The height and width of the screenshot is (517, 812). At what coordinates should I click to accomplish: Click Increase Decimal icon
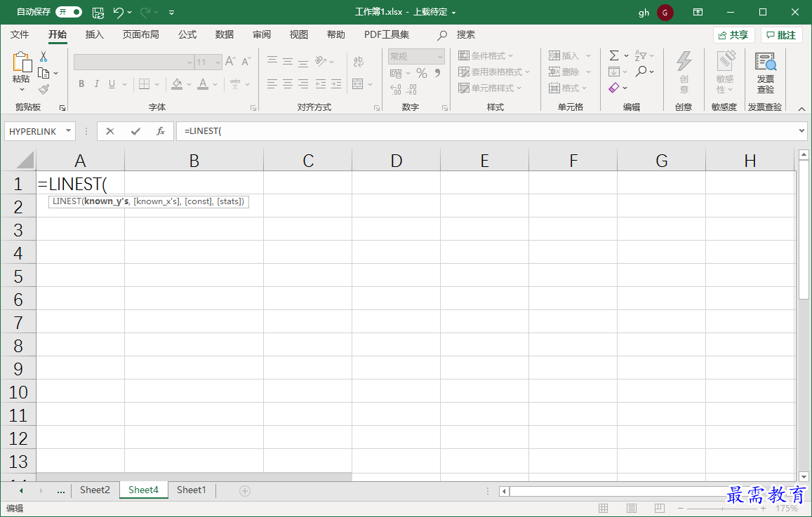point(396,90)
